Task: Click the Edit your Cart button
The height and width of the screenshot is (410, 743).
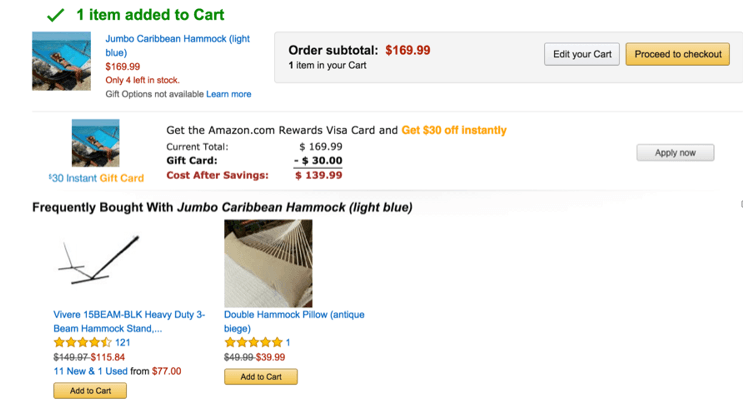Action: [x=582, y=54]
